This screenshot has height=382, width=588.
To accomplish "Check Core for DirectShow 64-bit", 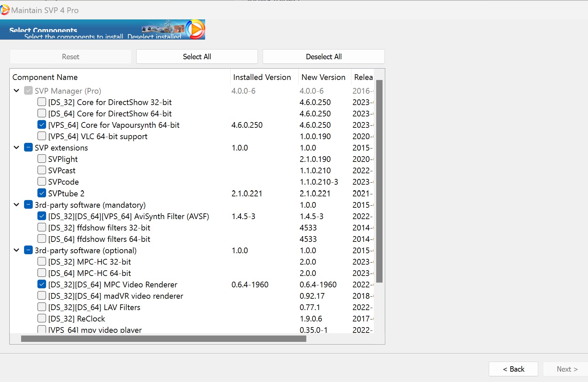I will pyautogui.click(x=42, y=113).
